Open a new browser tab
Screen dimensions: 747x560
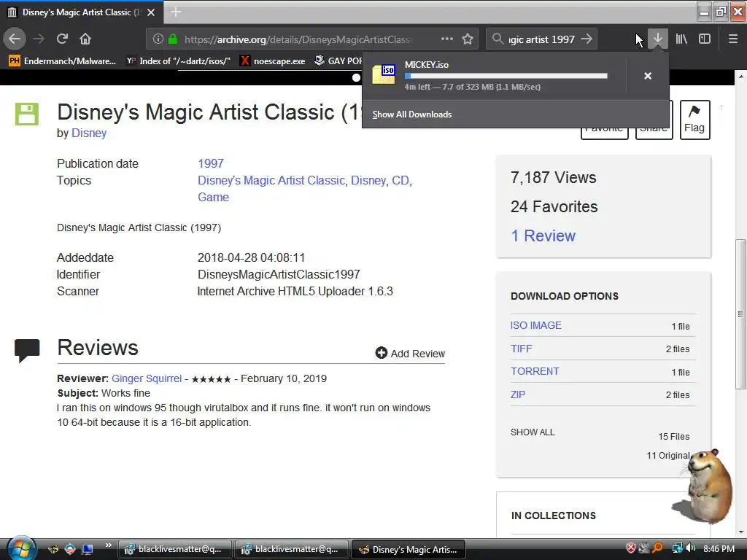pyautogui.click(x=176, y=12)
